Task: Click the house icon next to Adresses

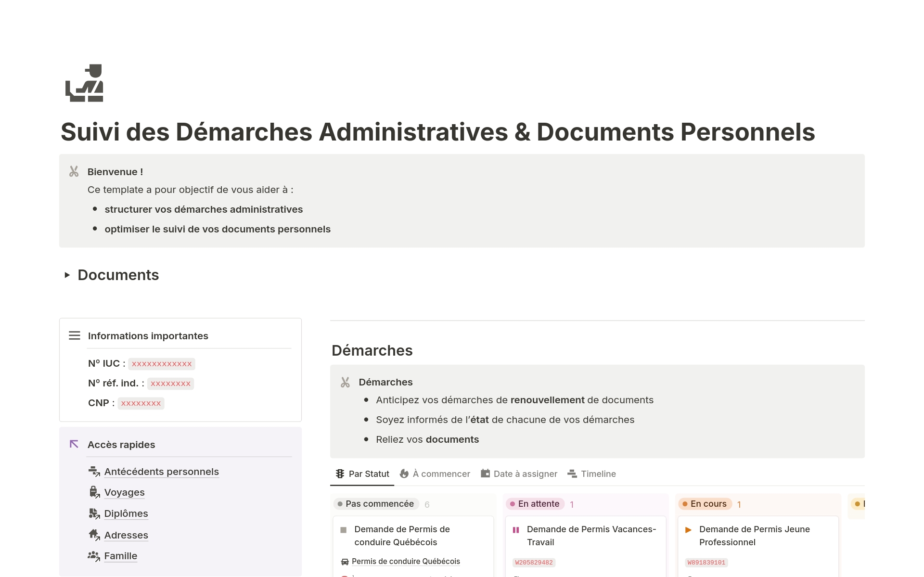Action: (94, 535)
